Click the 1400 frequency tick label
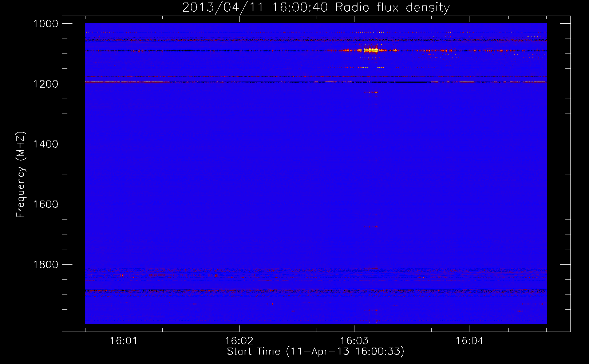 (x=46, y=144)
